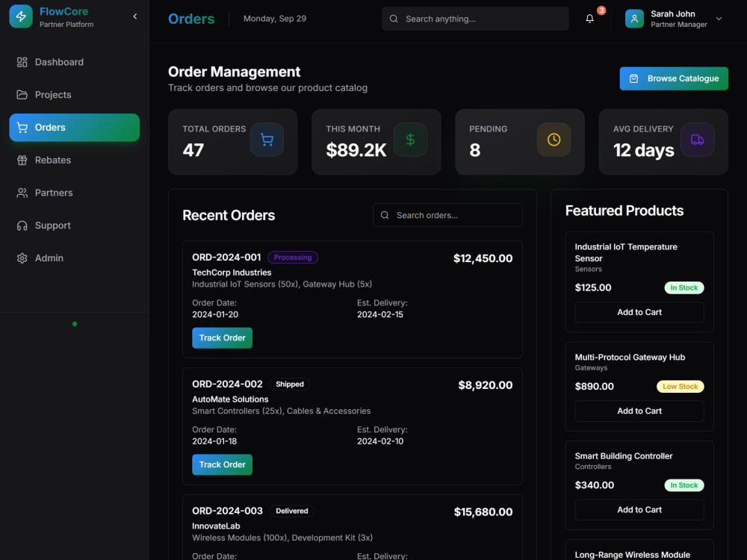Click the 12 days average delivery value

pos(643,151)
